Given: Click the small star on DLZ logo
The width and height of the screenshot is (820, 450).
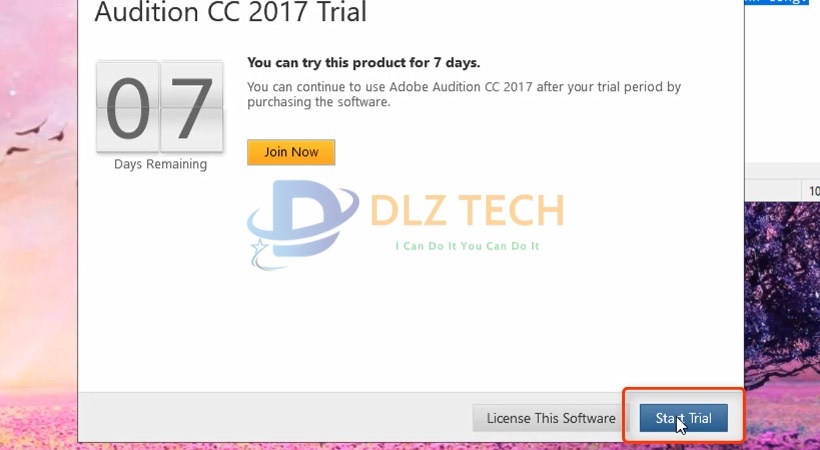Looking at the screenshot, I should [x=258, y=246].
